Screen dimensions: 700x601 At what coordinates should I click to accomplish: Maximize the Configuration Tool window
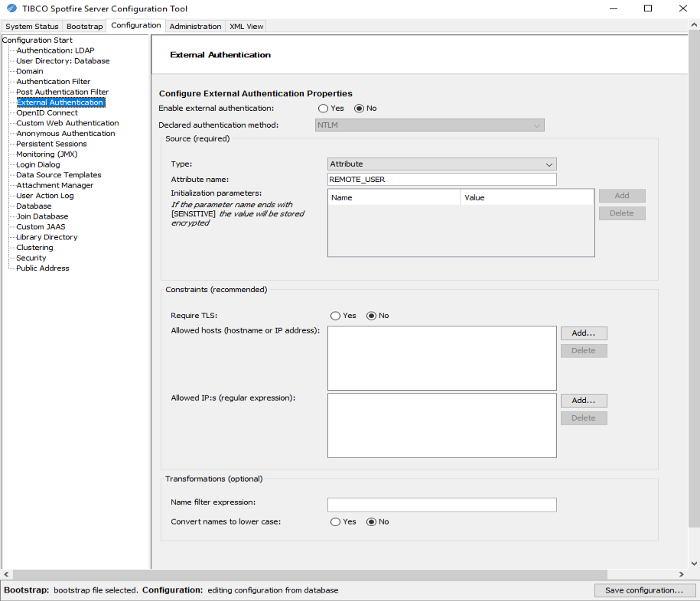pos(648,8)
